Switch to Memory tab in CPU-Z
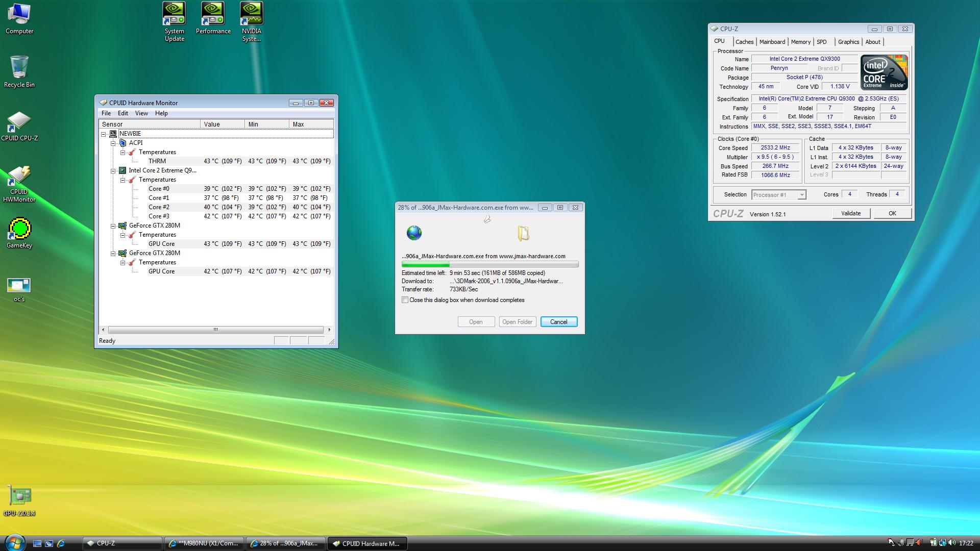The height and width of the screenshot is (551, 980). (800, 42)
